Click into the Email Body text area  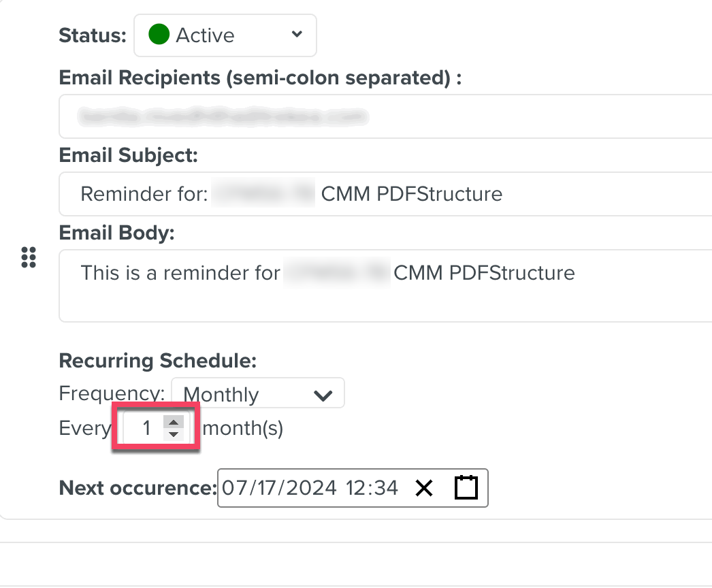(x=385, y=286)
